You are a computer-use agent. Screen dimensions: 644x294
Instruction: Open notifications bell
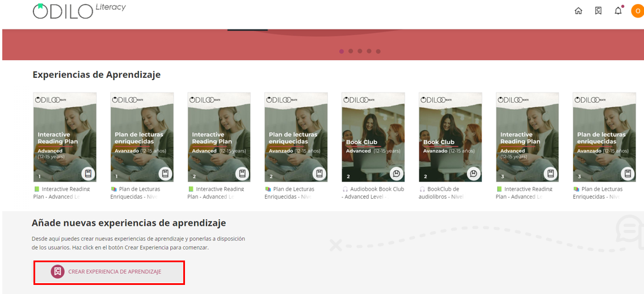[x=618, y=11]
